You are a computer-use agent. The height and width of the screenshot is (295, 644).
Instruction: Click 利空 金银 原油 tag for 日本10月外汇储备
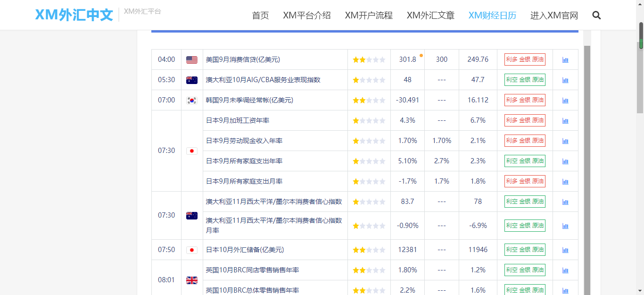(x=525, y=250)
